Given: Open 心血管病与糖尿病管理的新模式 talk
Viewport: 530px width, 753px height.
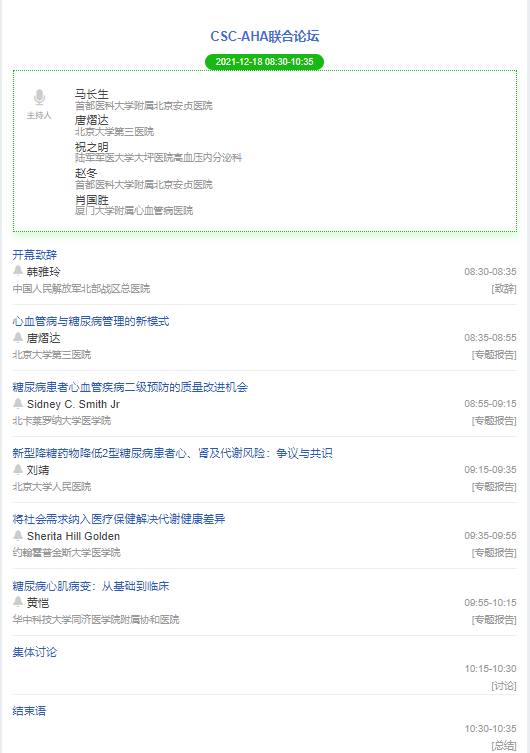Looking at the screenshot, I should (91, 321).
